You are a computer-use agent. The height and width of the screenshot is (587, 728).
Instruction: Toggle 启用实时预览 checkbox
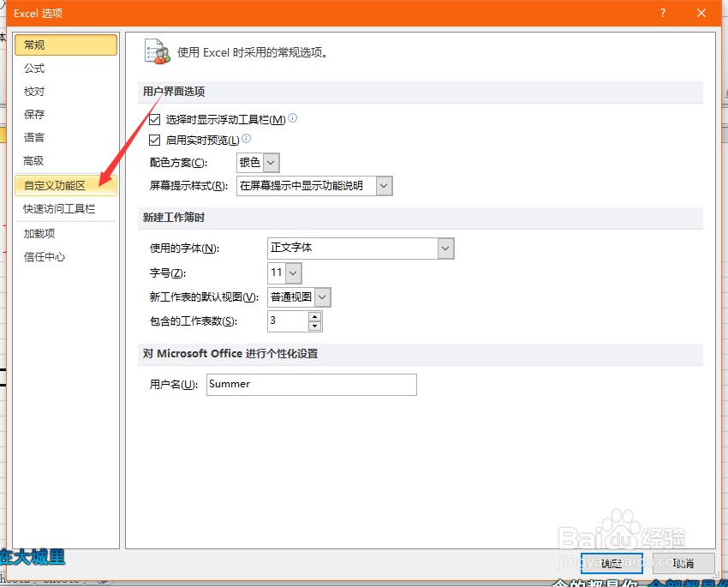155,140
